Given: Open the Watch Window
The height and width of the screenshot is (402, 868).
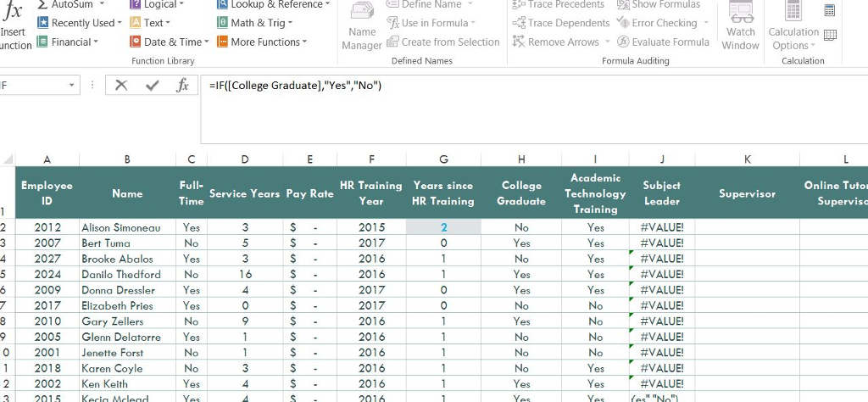Looking at the screenshot, I should point(741,26).
